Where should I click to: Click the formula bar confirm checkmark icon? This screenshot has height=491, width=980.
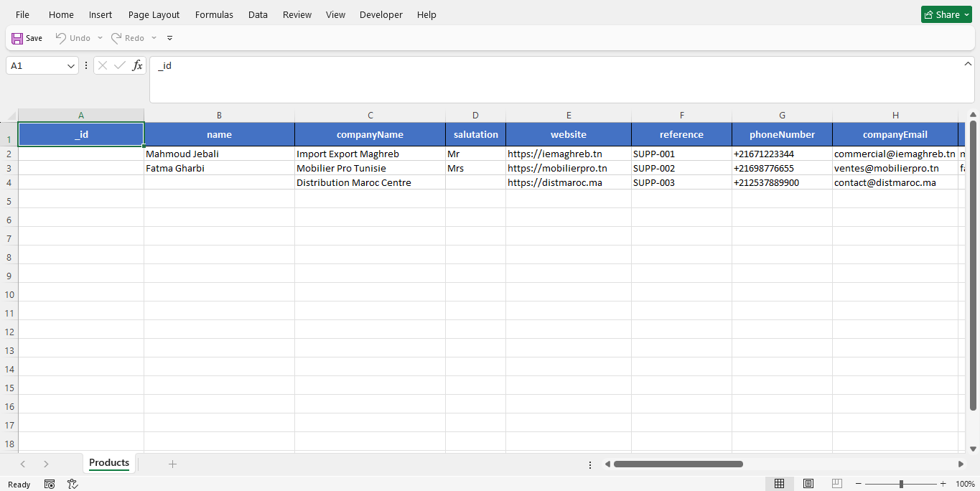tap(120, 65)
